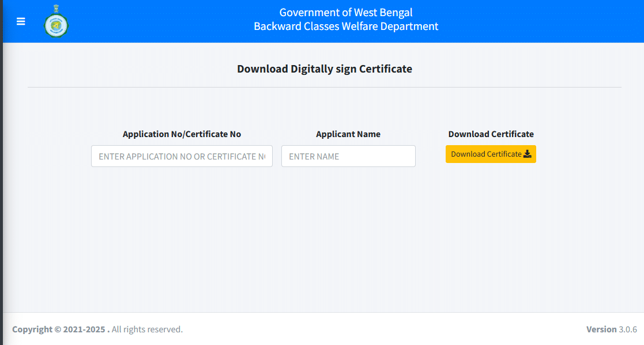Click the circular department seal beside the menu icon
The width and height of the screenshot is (644, 345).
55,21
